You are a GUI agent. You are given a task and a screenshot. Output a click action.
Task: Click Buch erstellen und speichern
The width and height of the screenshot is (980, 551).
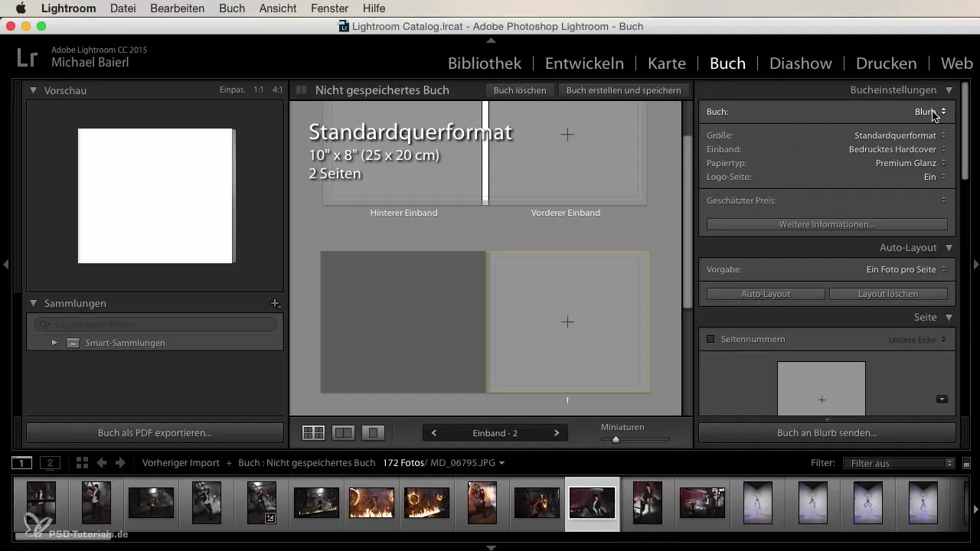pos(623,90)
